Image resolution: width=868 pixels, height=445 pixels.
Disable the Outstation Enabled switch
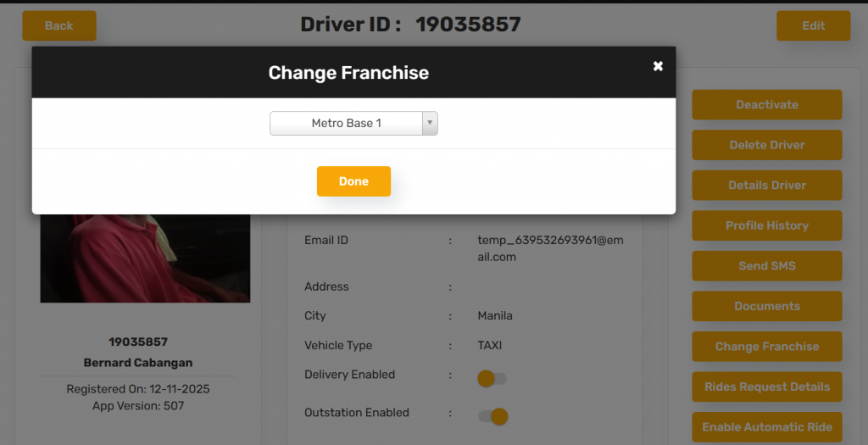(492, 416)
